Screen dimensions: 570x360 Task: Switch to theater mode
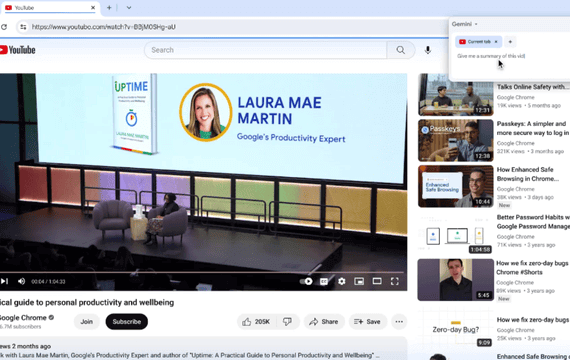pyautogui.click(x=377, y=281)
